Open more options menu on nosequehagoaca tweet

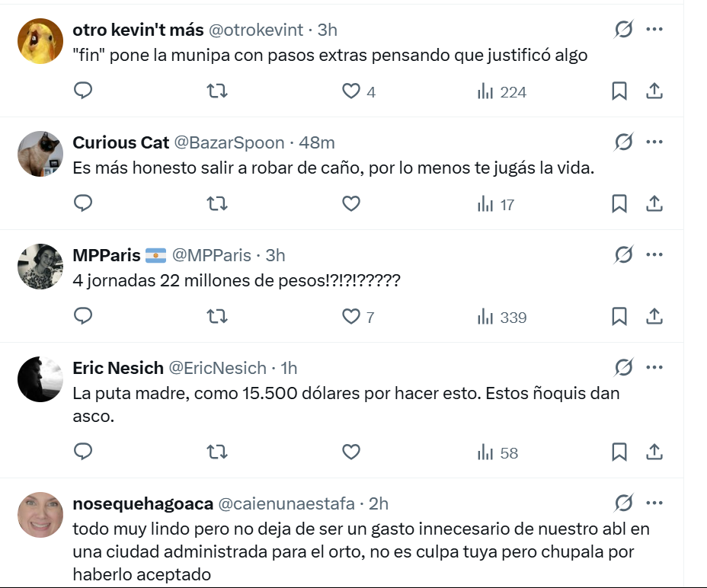654,503
